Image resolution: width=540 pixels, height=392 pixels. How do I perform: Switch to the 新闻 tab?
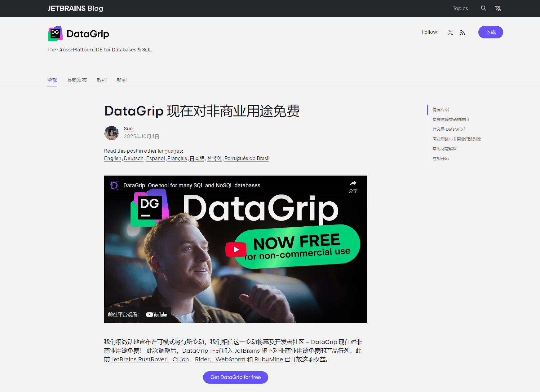pos(122,80)
